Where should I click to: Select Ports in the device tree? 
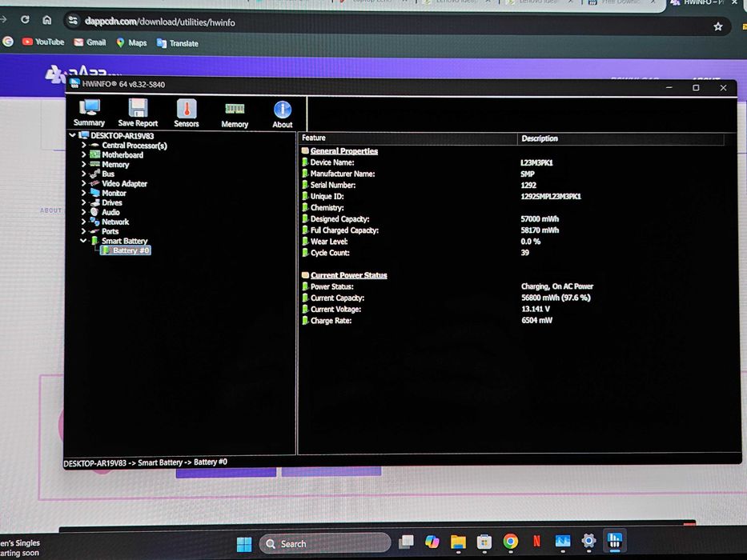click(110, 231)
